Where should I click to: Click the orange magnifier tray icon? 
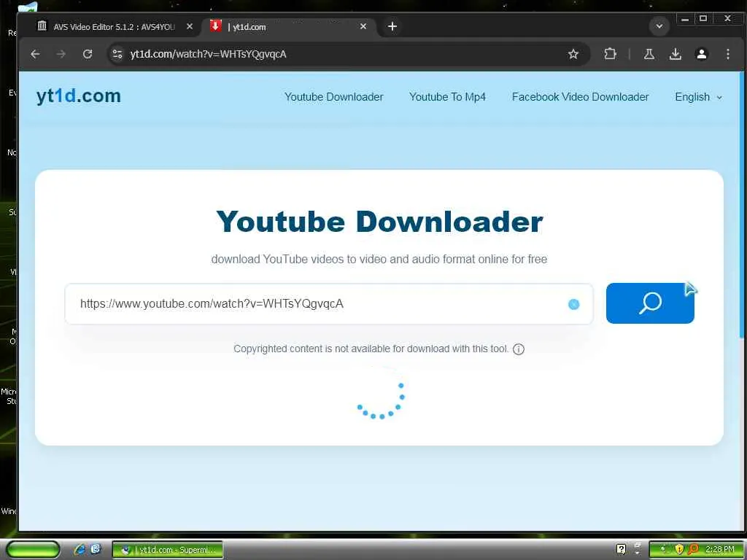(693, 550)
